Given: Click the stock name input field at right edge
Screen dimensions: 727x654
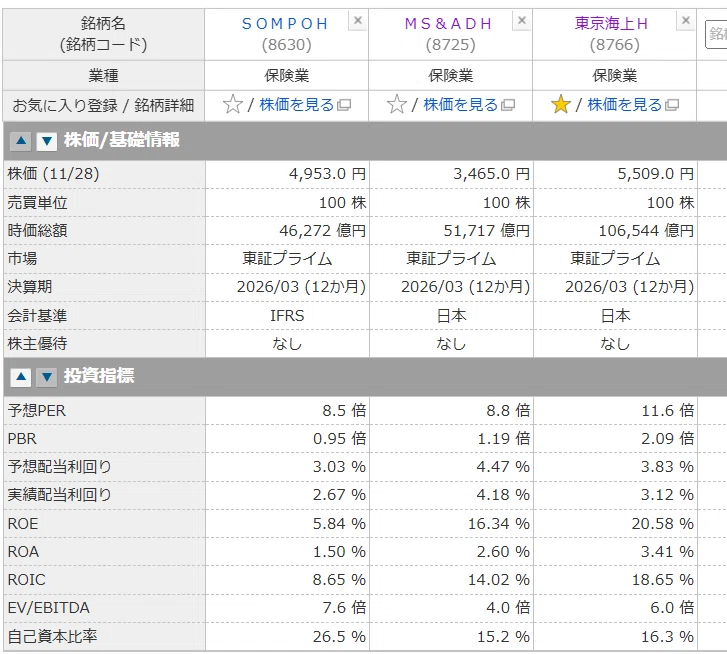Looking at the screenshot, I should [x=716, y=34].
